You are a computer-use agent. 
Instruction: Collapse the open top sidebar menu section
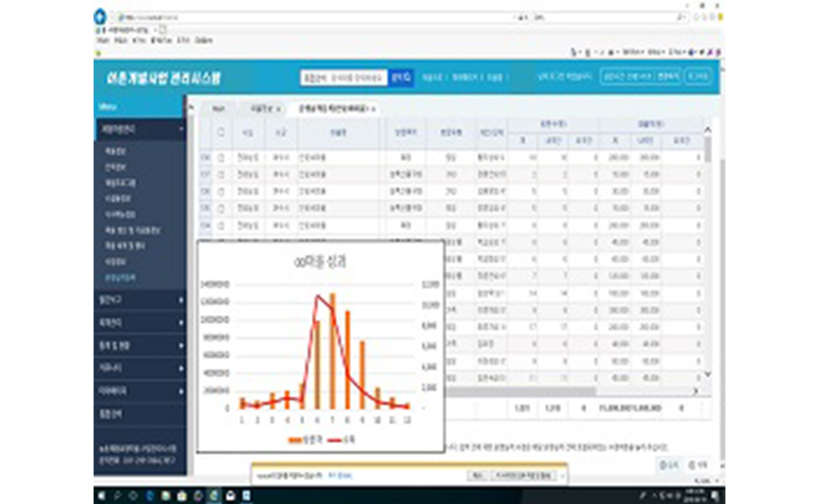point(140,129)
